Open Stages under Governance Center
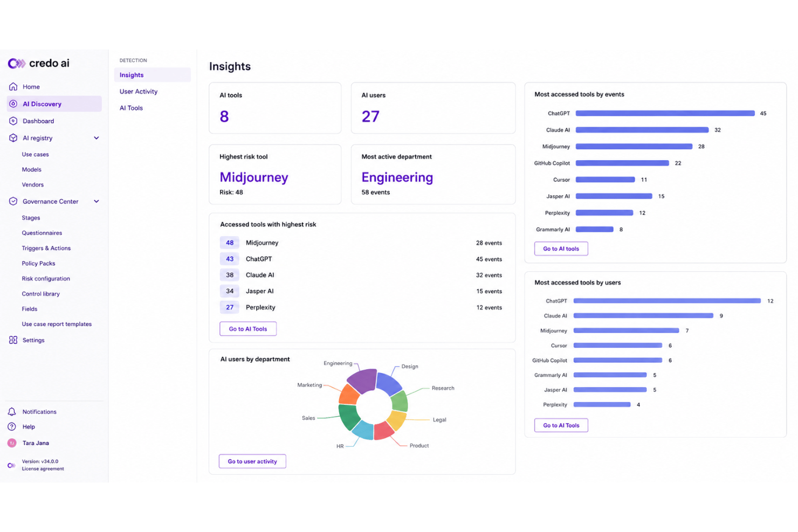Image resolution: width=798 pixels, height=532 pixels. coord(31,218)
